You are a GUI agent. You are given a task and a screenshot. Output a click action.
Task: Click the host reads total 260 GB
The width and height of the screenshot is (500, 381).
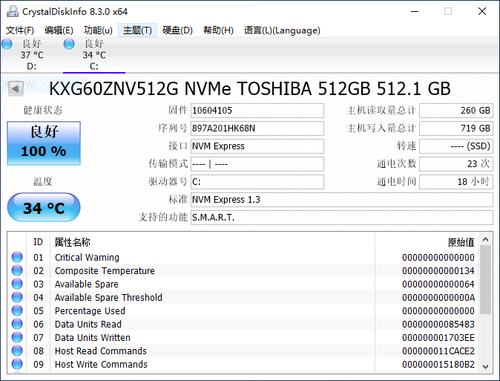pyautogui.click(x=456, y=111)
